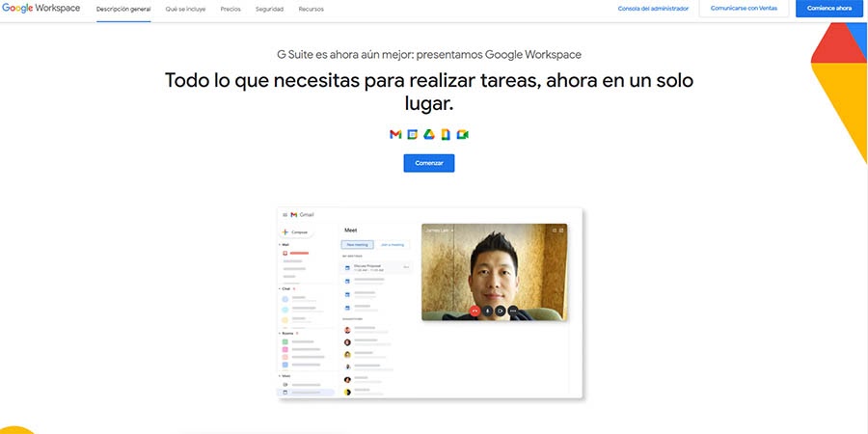Click the Google Calendar icon
The height and width of the screenshot is (434, 868).
coord(412,134)
